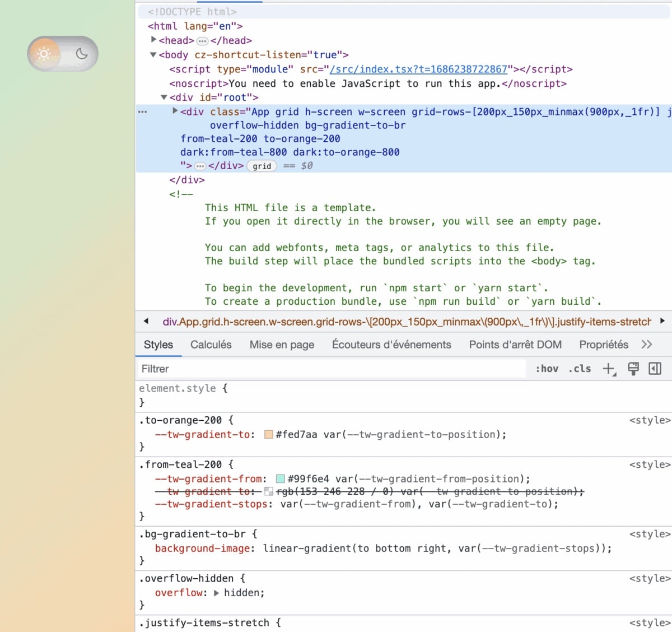Click the sun icon in theme switch

[44, 54]
